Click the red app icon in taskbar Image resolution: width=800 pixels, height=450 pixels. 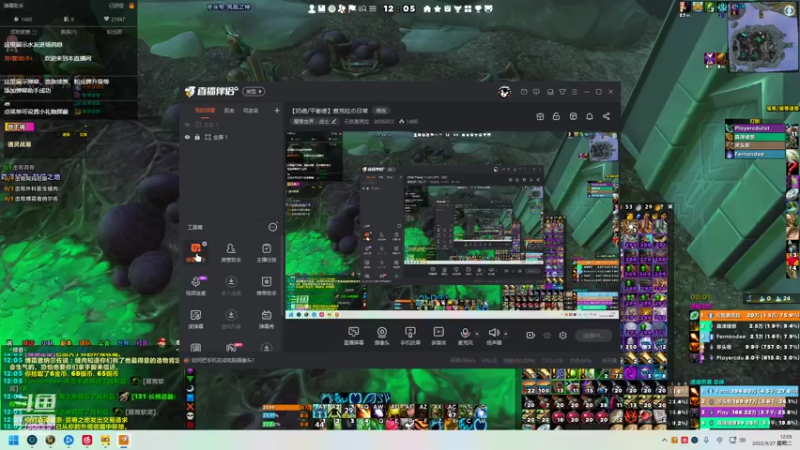(x=87, y=440)
